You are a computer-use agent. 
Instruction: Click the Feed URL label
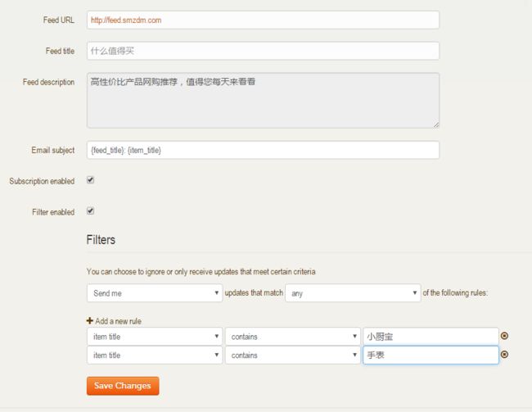click(x=59, y=20)
